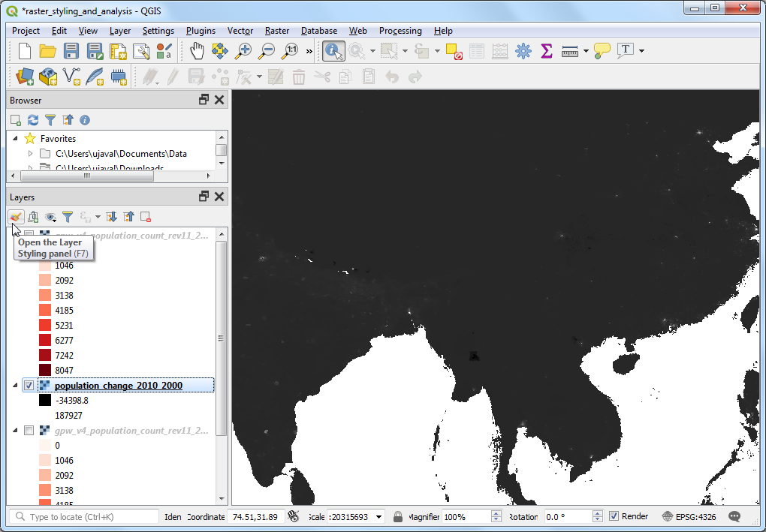
Task: Open the Statistical Summary sigma tool
Action: [x=547, y=51]
